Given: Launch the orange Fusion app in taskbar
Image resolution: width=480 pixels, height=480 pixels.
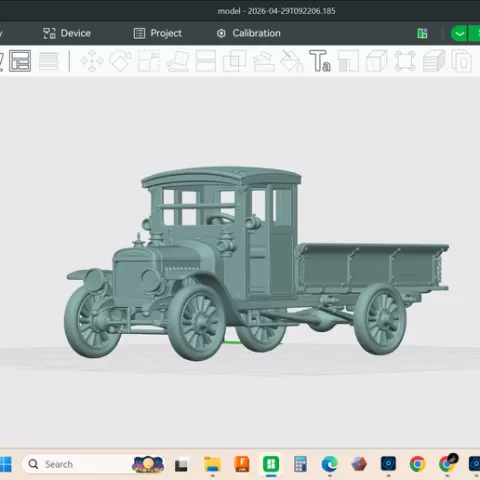Looking at the screenshot, I should point(242,464).
